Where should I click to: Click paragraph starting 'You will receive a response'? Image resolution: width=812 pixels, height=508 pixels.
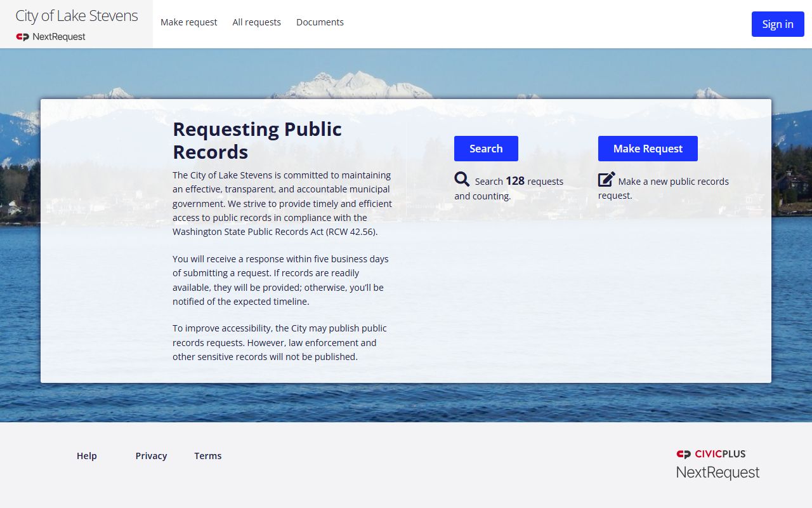[x=280, y=280]
